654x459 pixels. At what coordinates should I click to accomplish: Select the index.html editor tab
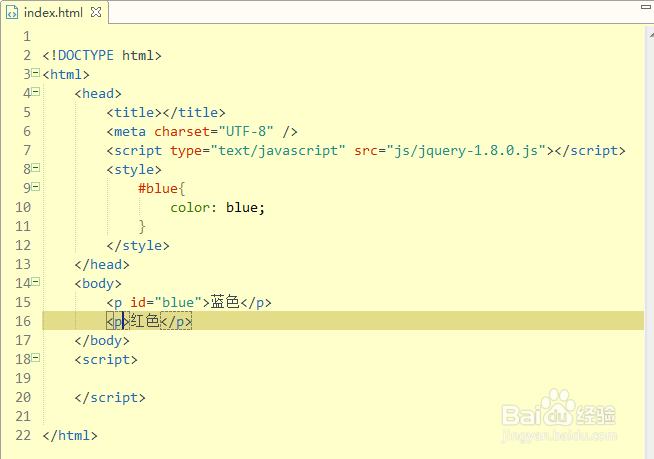[53, 13]
